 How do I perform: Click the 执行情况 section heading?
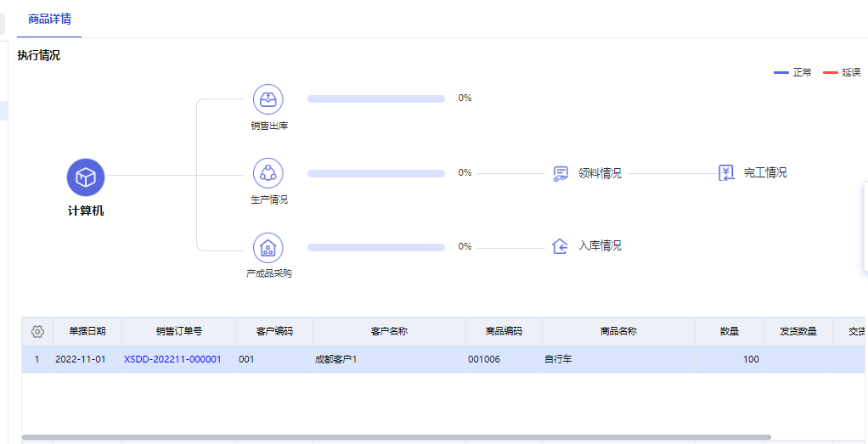coord(39,55)
